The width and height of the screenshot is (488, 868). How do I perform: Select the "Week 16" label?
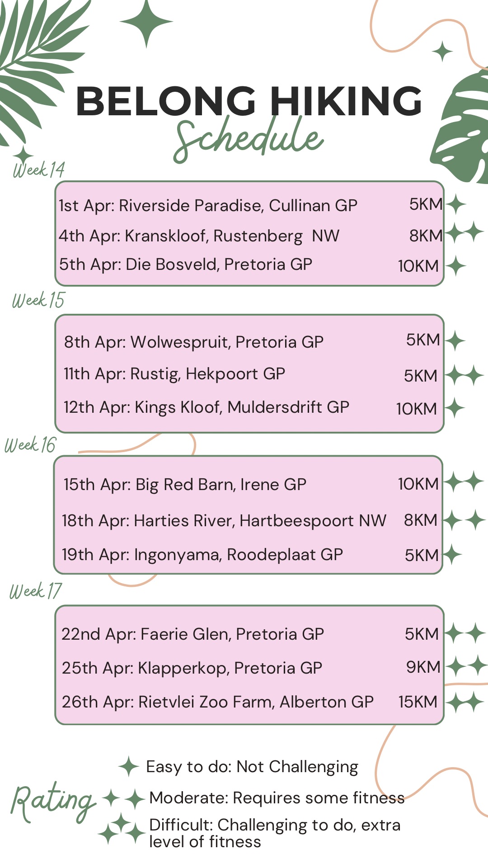coord(30,445)
